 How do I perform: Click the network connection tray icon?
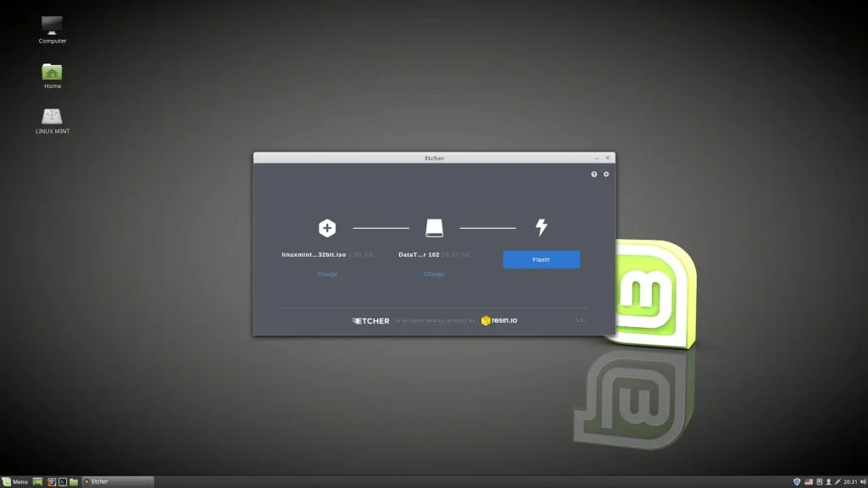click(837, 482)
